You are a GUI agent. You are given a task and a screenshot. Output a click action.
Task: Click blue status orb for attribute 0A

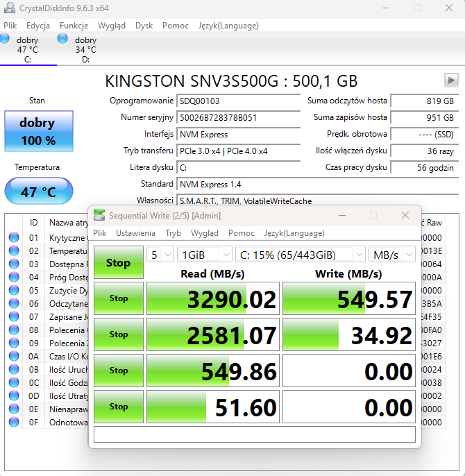pos(13,357)
